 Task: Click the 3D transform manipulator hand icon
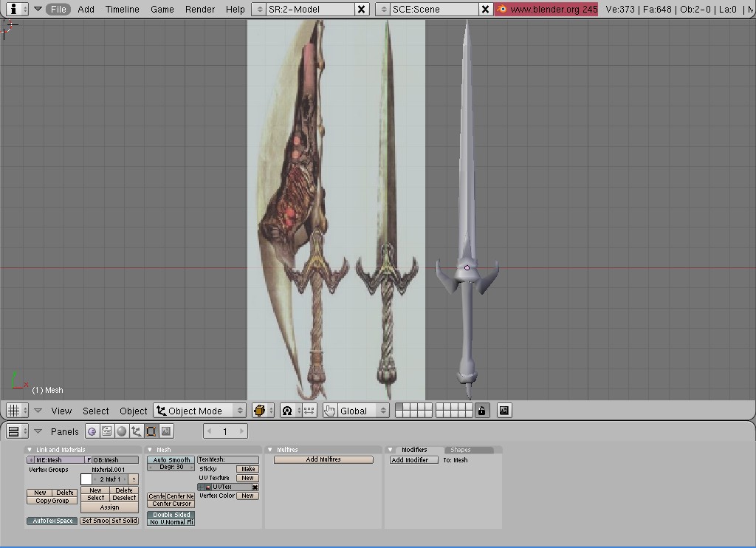coord(329,411)
